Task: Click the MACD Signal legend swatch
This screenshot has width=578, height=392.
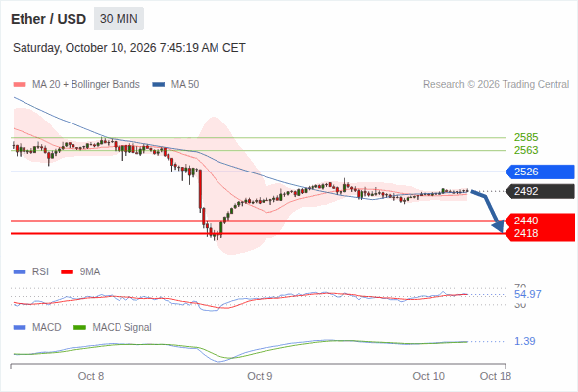Action: [79, 327]
